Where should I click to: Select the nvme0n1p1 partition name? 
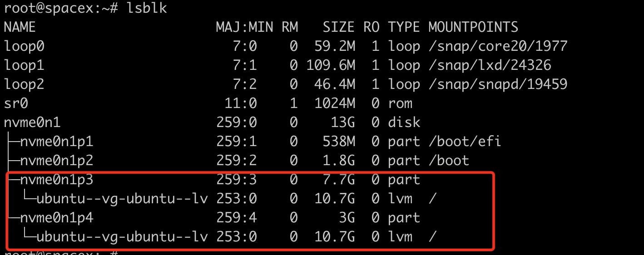click(x=56, y=142)
